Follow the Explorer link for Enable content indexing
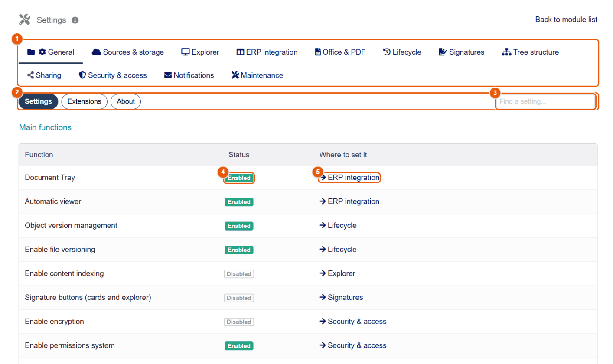This screenshot has width=613, height=364. click(337, 273)
